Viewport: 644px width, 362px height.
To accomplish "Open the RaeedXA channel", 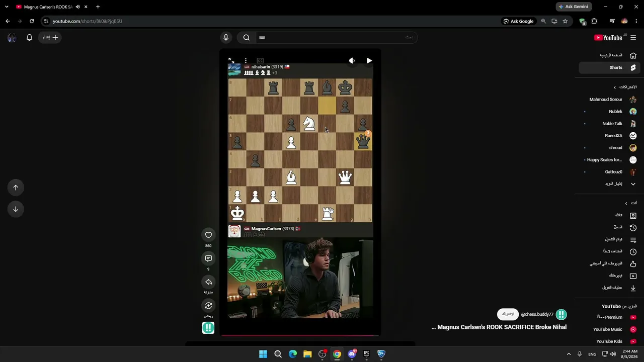I will (608, 136).
